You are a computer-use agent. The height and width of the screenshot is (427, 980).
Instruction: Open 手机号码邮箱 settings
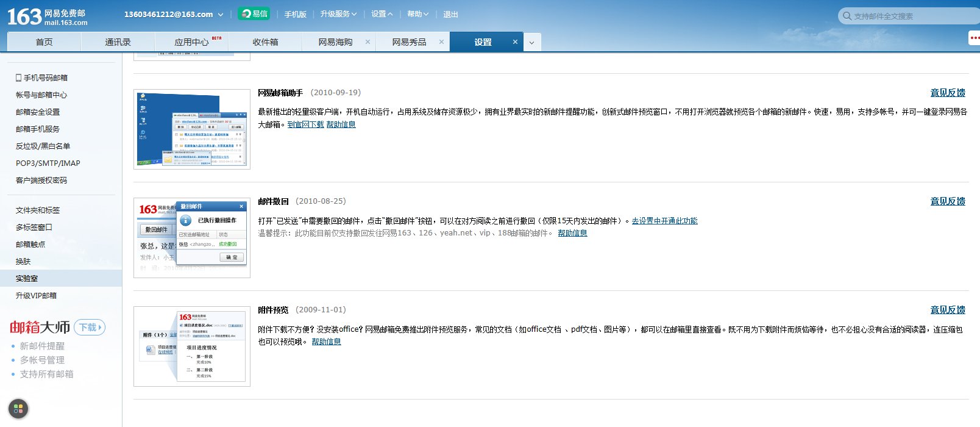[42, 77]
